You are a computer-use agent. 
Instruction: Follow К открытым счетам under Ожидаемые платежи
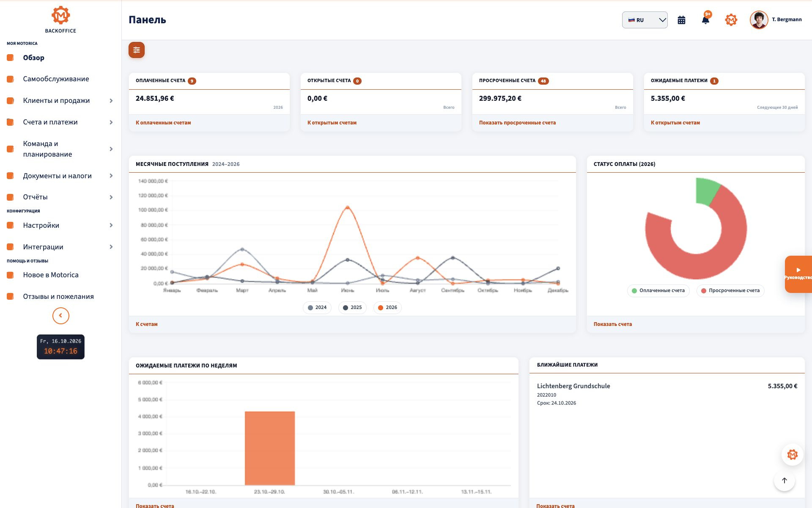pyautogui.click(x=675, y=123)
